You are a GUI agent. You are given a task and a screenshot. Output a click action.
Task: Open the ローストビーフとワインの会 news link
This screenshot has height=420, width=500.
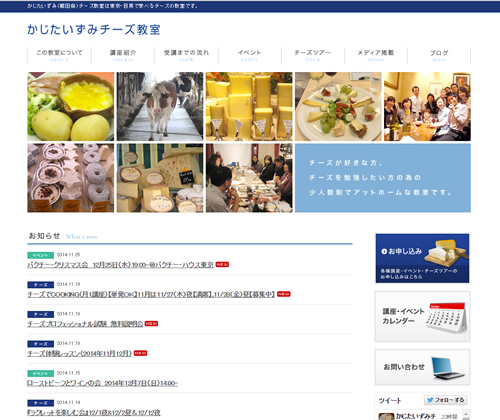pos(102,383)
